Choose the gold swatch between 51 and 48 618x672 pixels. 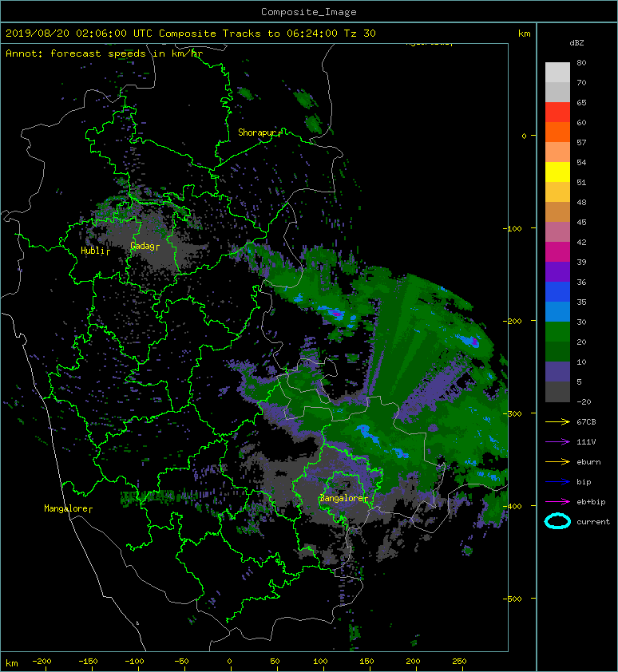pos(557,192)
